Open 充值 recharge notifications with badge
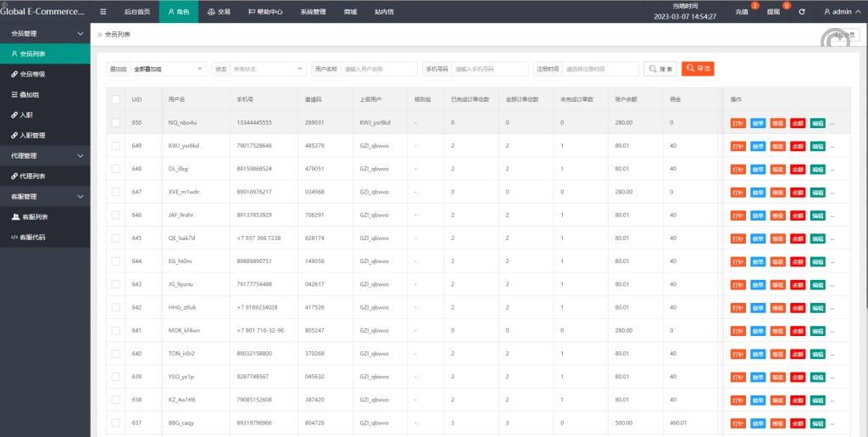Viewport: 868px width, 437px height. [x=743, y=13]
